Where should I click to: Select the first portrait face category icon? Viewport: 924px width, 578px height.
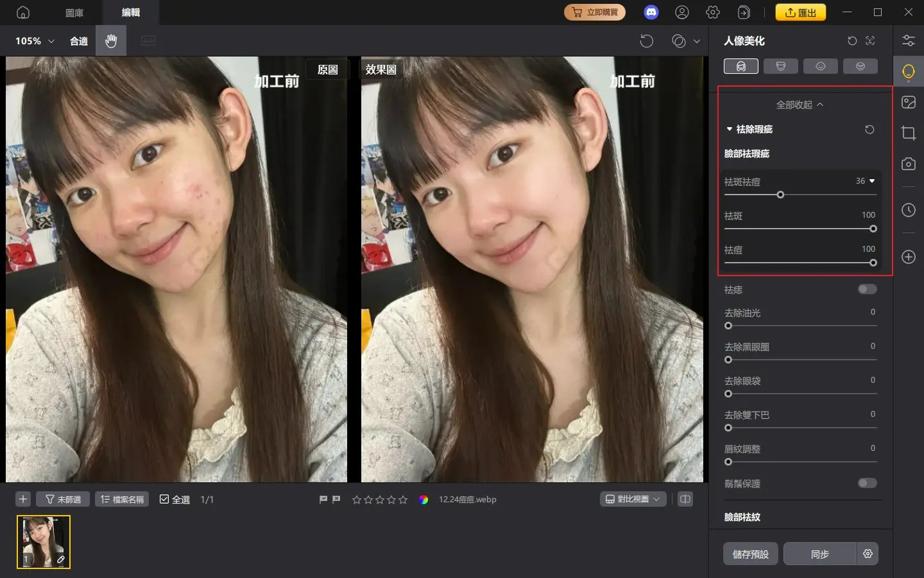(x=741, y=66)
